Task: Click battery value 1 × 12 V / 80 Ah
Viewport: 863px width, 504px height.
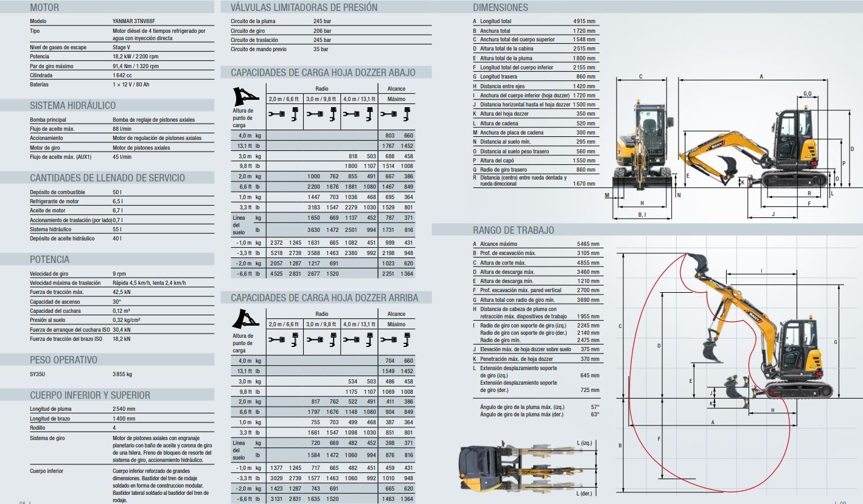Action: coord(131,85)
